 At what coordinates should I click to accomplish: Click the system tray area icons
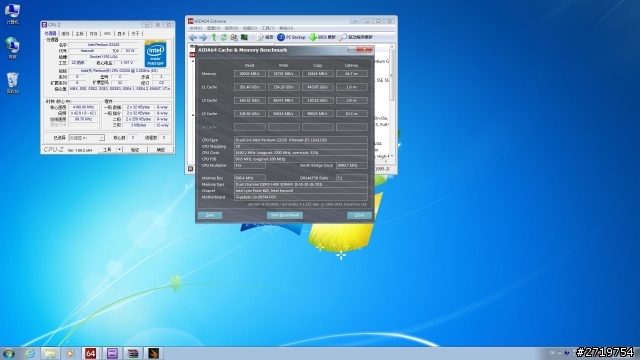563,353
